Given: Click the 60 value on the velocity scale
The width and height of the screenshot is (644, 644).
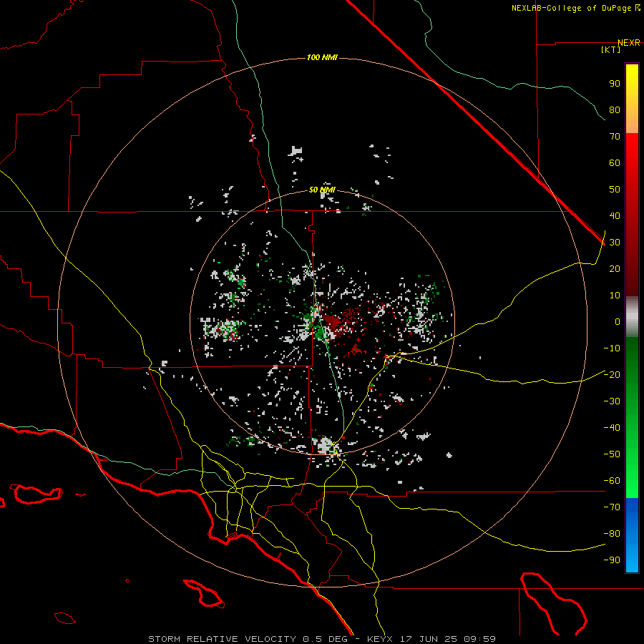Looking at the screenshot, I should [x=615, y=162].
